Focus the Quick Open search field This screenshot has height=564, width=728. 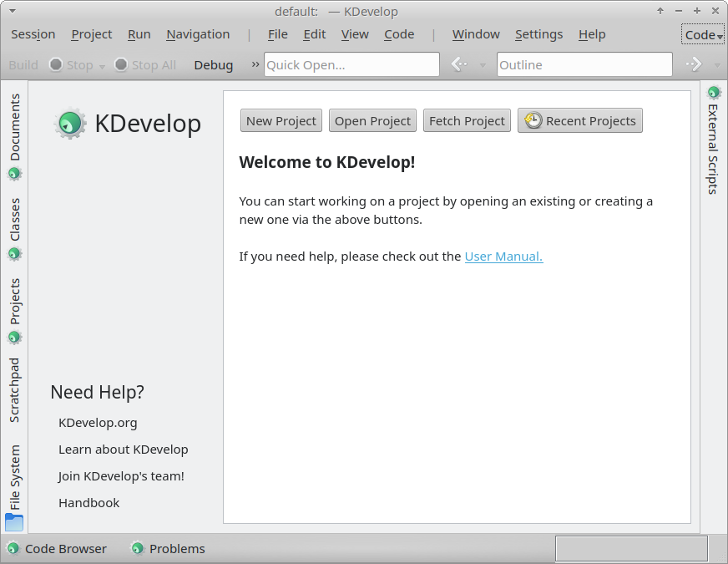point(352,64)
